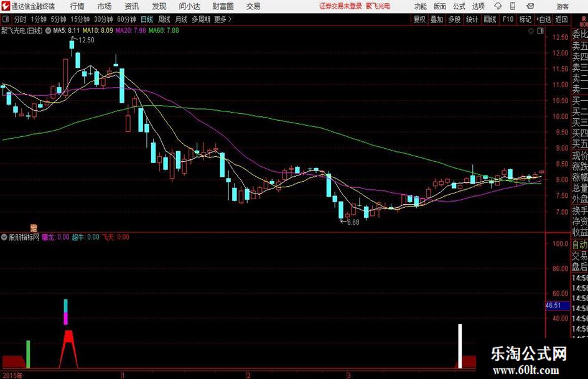This screenshot has width=588, height=379.
Task: Click the 12.50 high price label
Action: point(86,40)
